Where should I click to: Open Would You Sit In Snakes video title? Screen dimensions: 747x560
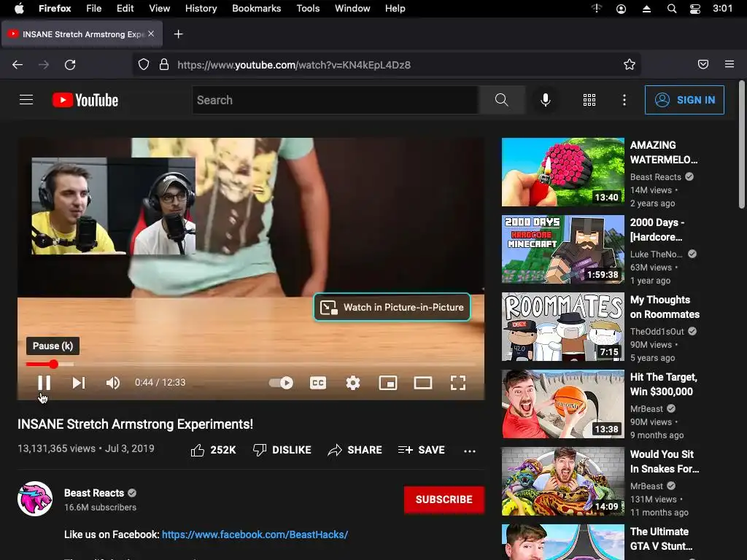665,462
